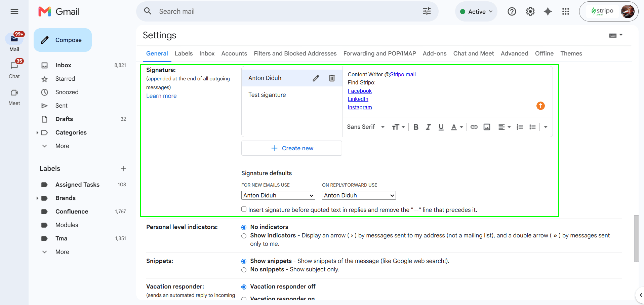Open the Mail icon in the side rail
Screen dimensions: 644x305
tap(14, 39)
